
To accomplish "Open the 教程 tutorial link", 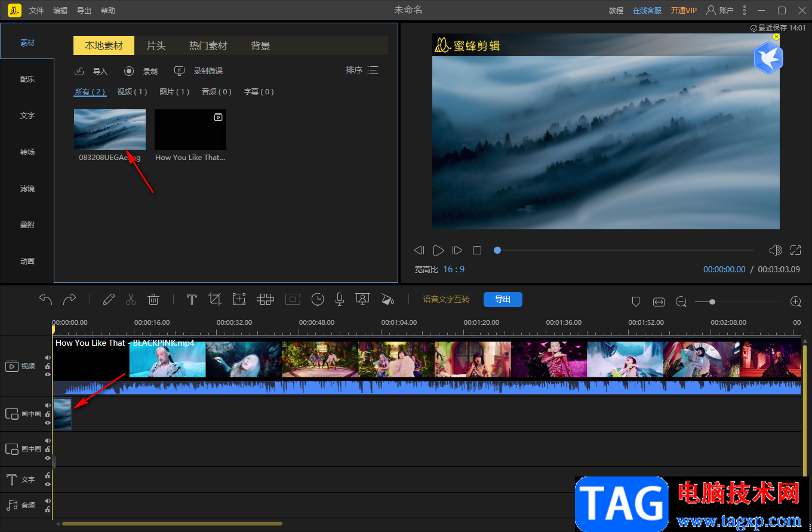I will pos(616,11).
